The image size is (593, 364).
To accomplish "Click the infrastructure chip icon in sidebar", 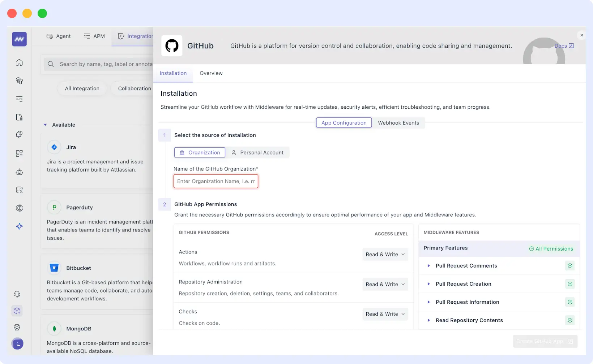I will (x=19, y=208).
